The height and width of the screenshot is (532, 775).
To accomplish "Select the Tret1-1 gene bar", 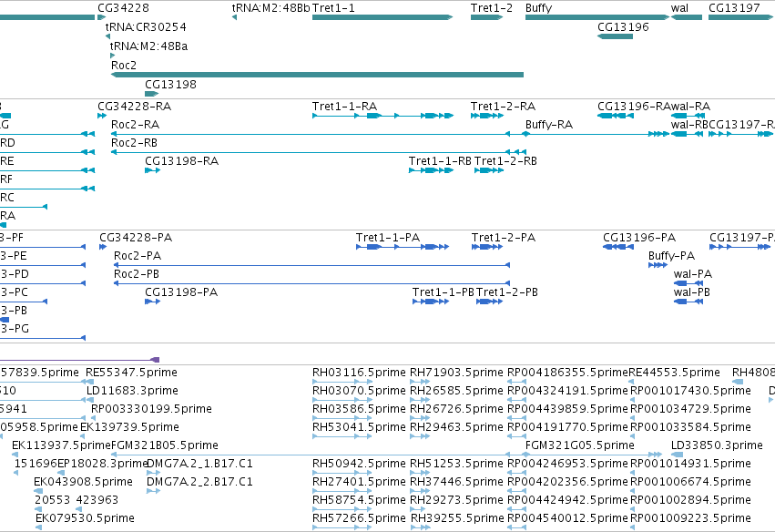I will (382, 17).
